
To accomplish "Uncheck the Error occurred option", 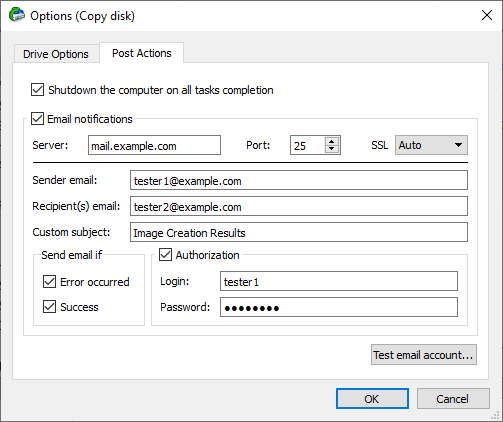I will [49, 282].
